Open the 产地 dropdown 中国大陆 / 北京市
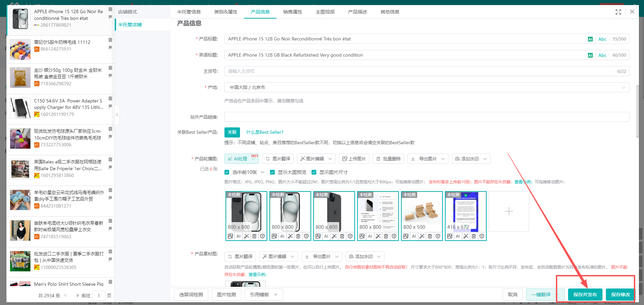 [x=427, y=87]
